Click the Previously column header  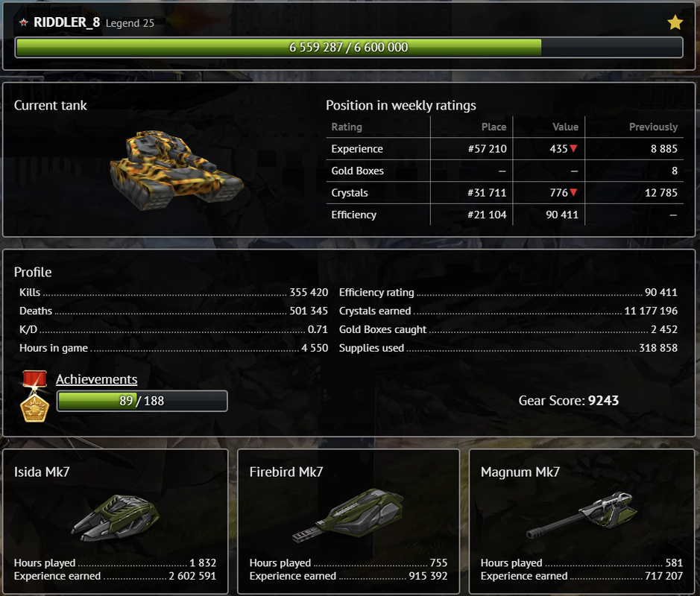(653, 127)
